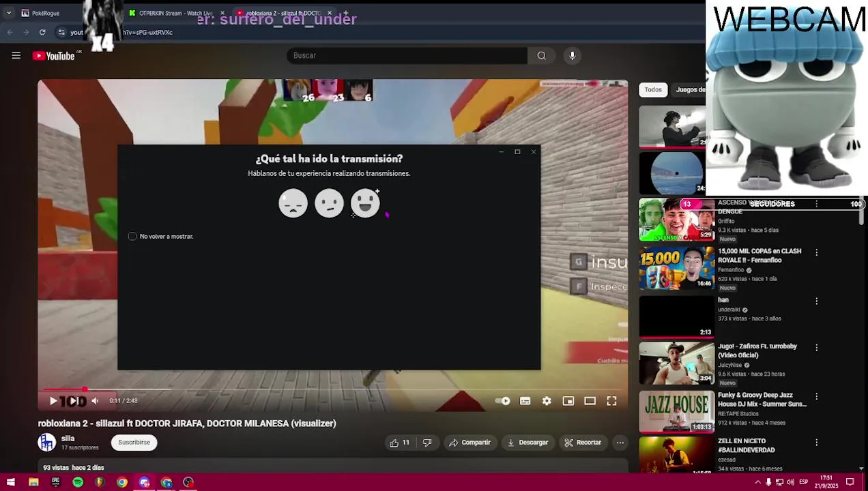Image resolution: width=868 pixels, height=491 pixels.
Task: Open the Windows notification center
Action: click(x=850, y=482)
